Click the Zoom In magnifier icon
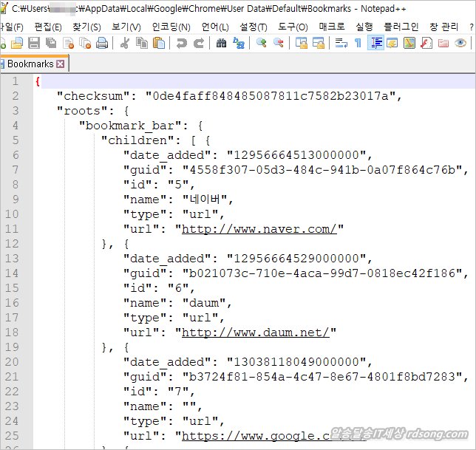Viewport: 476px width, 450px height. [261, 43]
